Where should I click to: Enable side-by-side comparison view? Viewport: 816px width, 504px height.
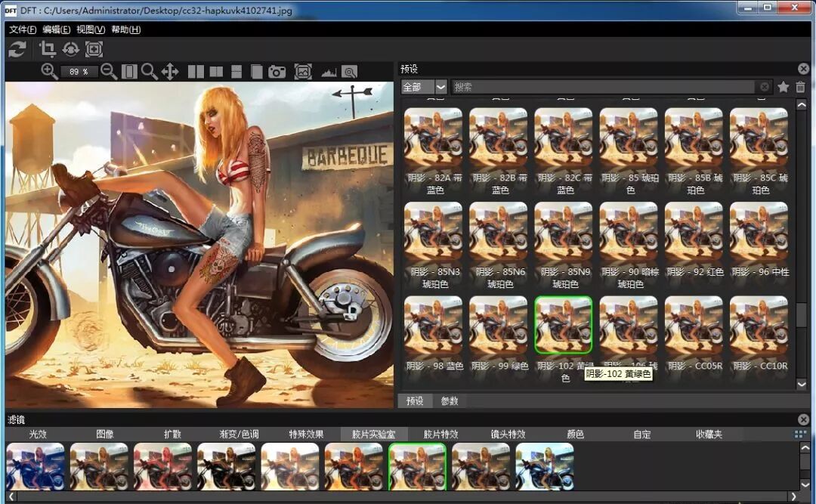point(196,72)
